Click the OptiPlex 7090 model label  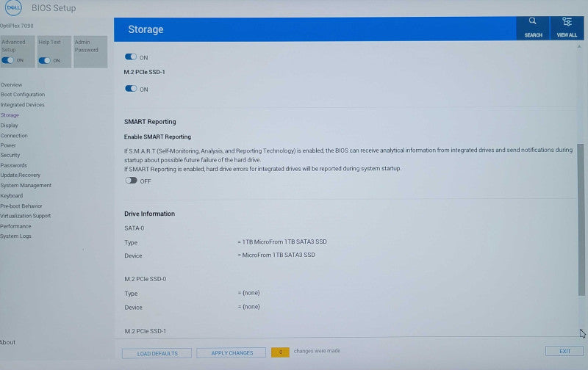click(17, 26)
